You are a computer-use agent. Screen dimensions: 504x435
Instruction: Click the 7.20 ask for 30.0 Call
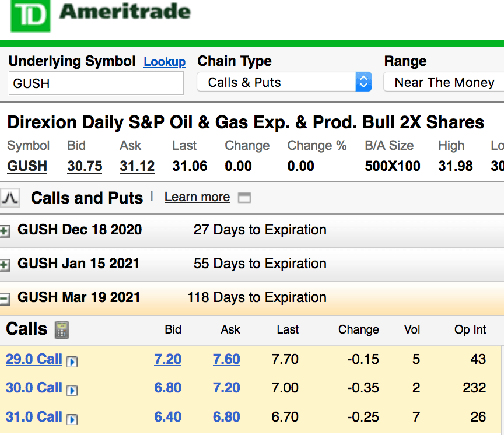click(x=226, y=388)
